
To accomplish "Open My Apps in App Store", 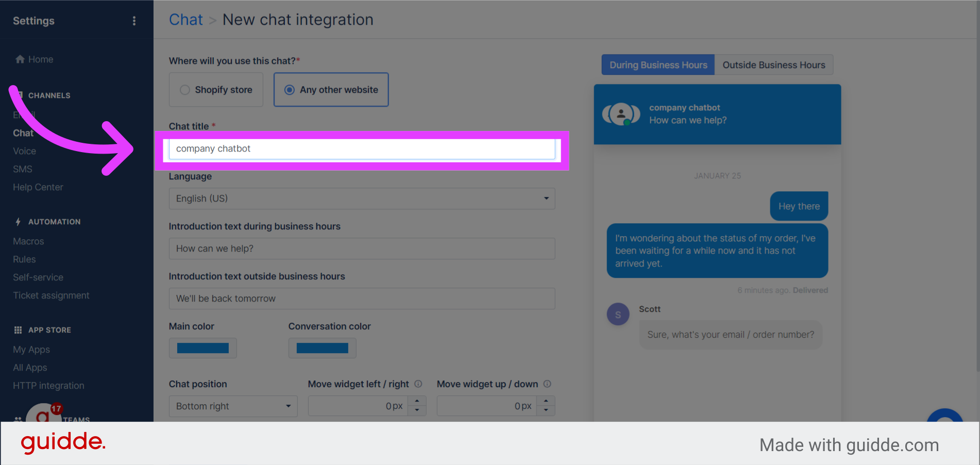I will [31, 350].
